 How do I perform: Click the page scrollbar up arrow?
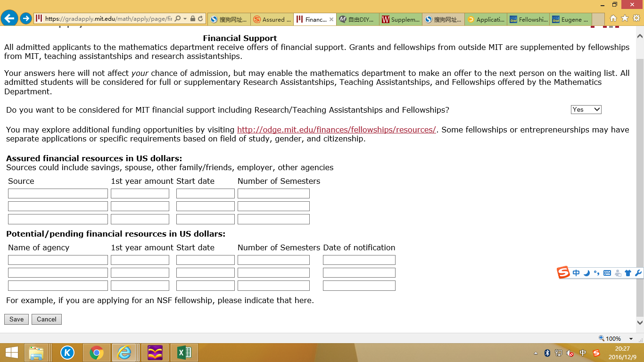click(x=640, y=36)
